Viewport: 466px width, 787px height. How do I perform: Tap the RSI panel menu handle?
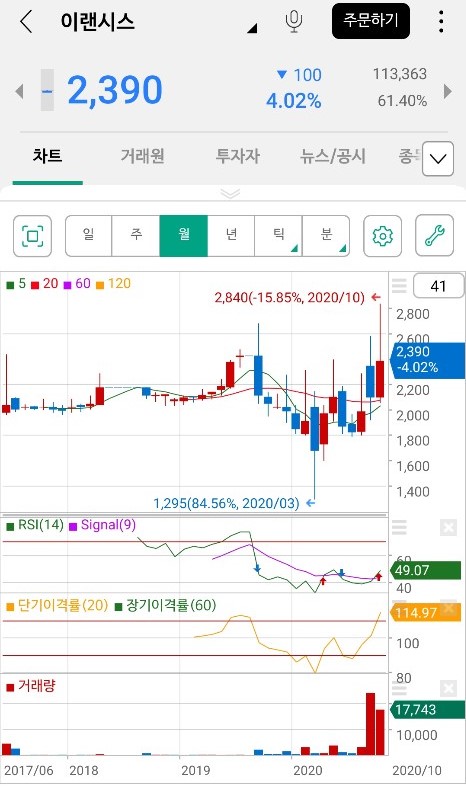point(399,528)
